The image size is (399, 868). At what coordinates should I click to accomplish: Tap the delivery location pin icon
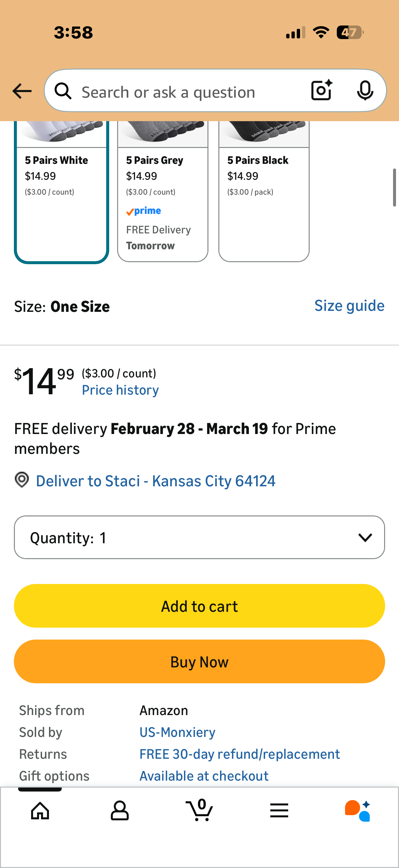pos(22,479)
